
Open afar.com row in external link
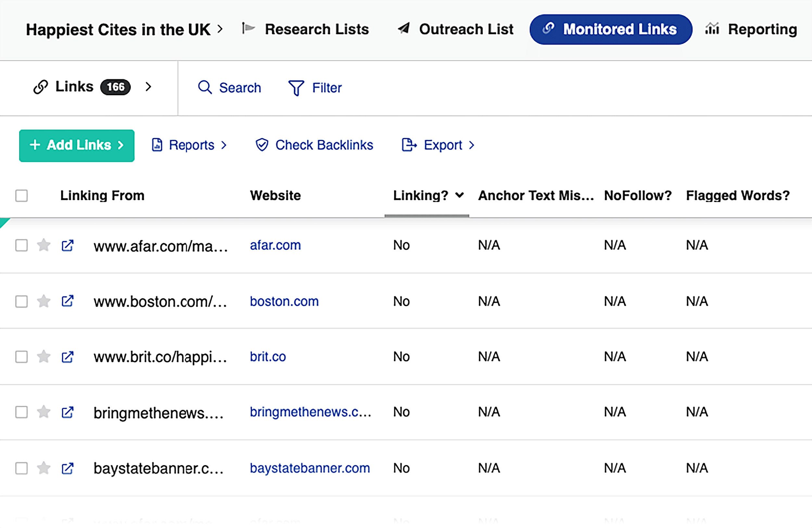[67, 245]
